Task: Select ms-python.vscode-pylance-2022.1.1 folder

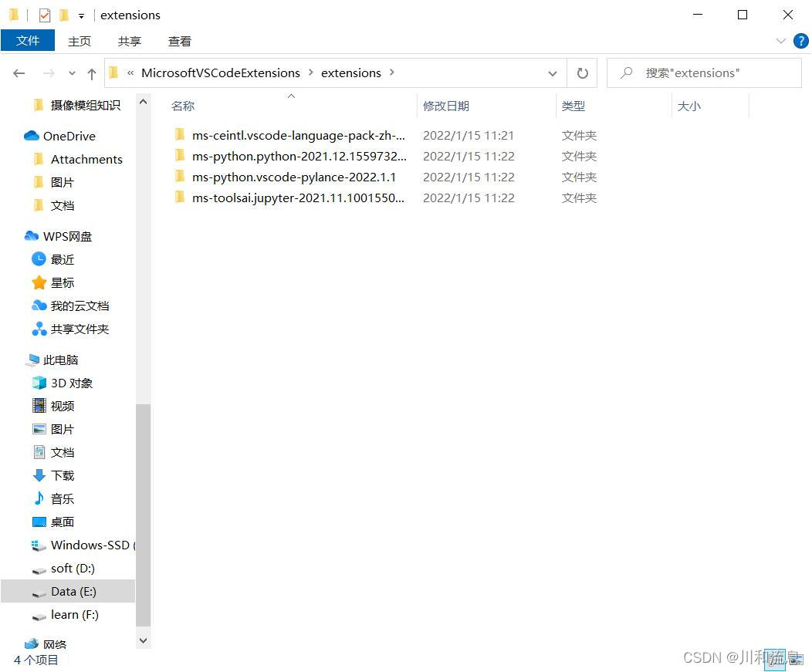Action: pyautogui.click(x=293, y=177)
